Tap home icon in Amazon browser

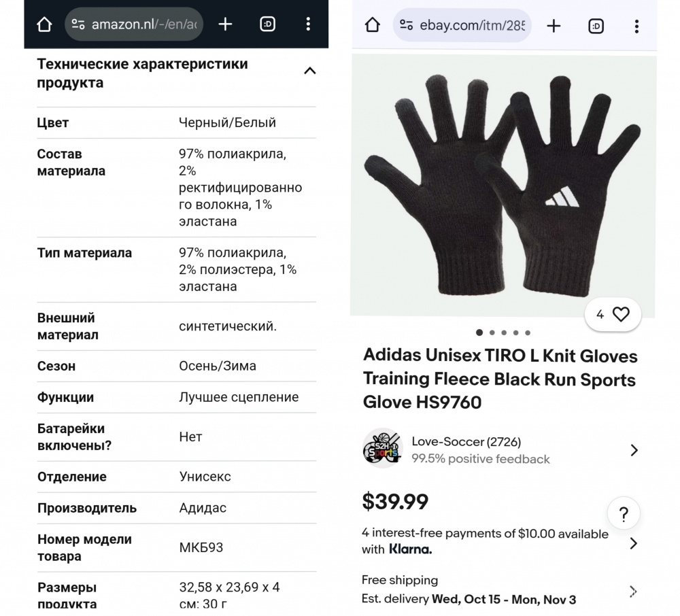(44, 24)
